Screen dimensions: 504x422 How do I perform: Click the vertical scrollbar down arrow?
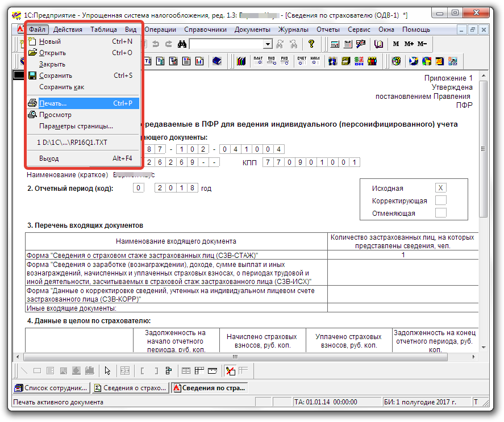pos(484,348)
